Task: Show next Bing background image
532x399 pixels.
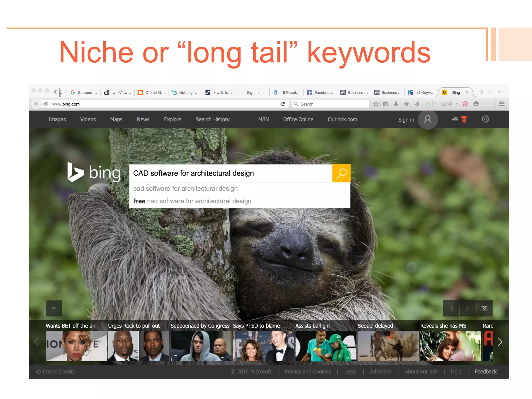Action: tap(468, 308)
